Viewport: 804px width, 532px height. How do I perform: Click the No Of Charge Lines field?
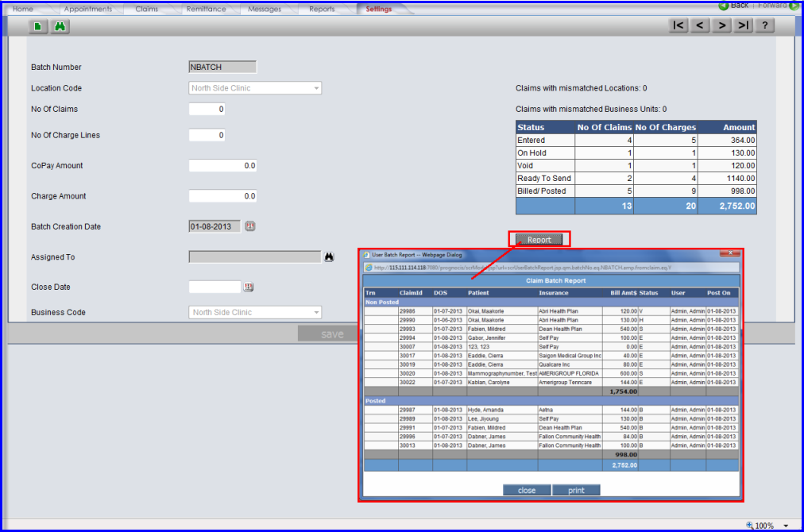207,135
